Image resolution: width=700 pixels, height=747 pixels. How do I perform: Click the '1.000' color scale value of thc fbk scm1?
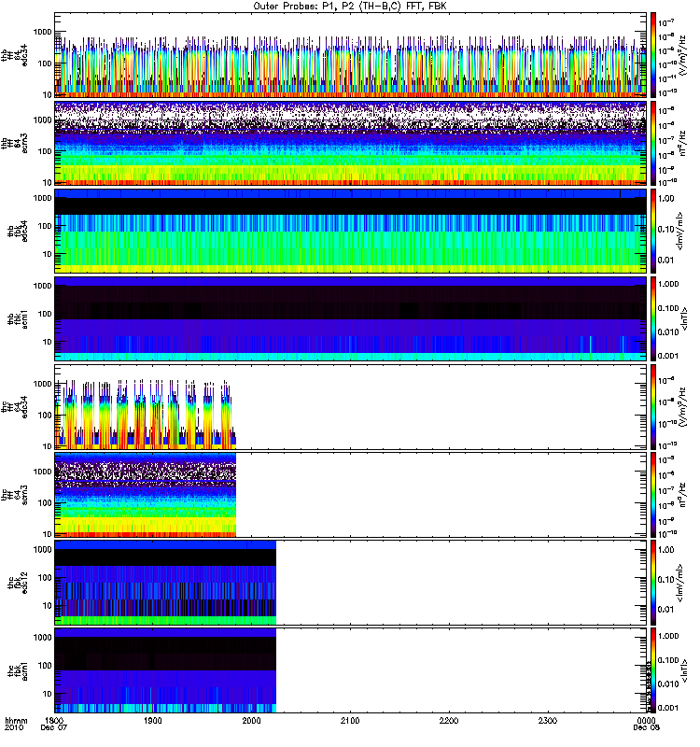point(668,636)
